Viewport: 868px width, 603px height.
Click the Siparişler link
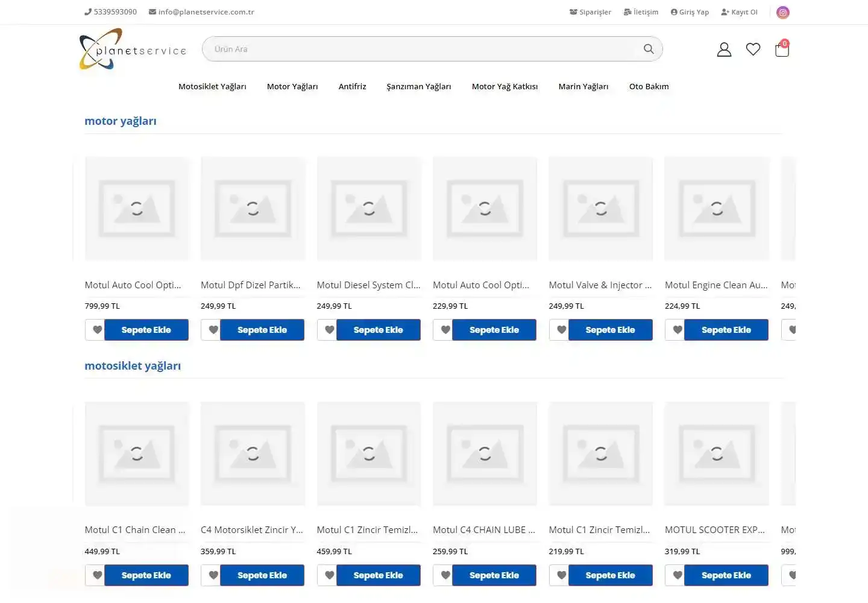tap(590, 12)
